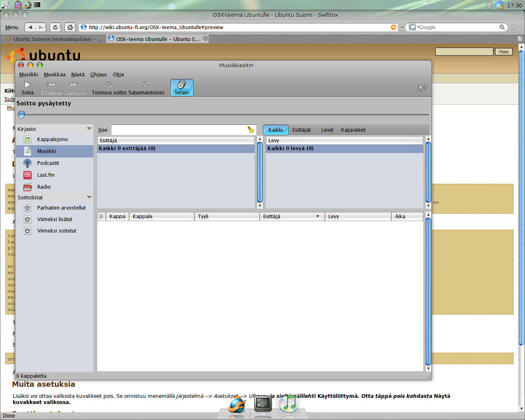Launch the terminal from the dock
The height and width of the screenshot is (420, 525).
(x=262, y=404)
